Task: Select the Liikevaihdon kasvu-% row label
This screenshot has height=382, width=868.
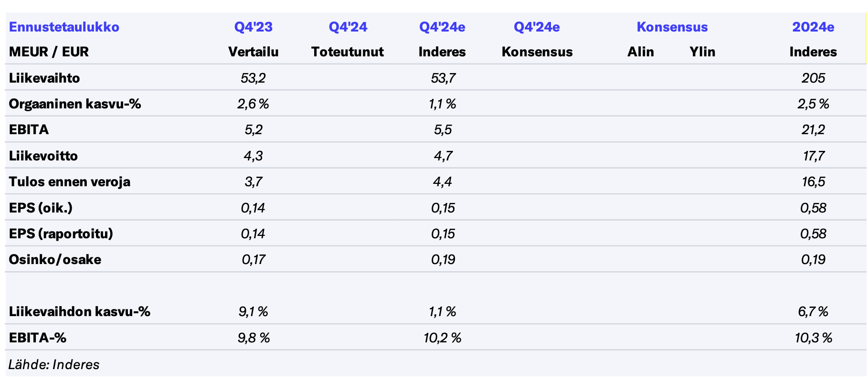Action: point(80,311)
